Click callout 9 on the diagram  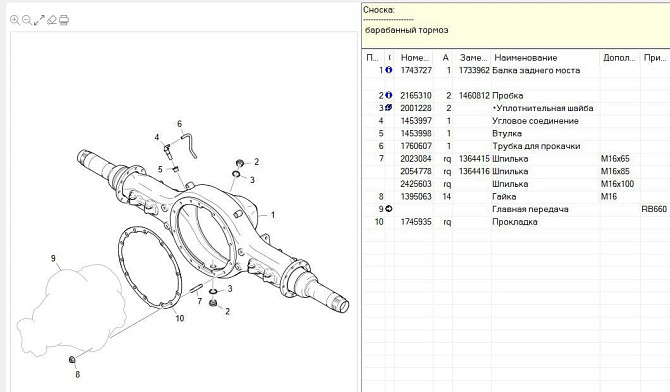(x=53, y=258)
